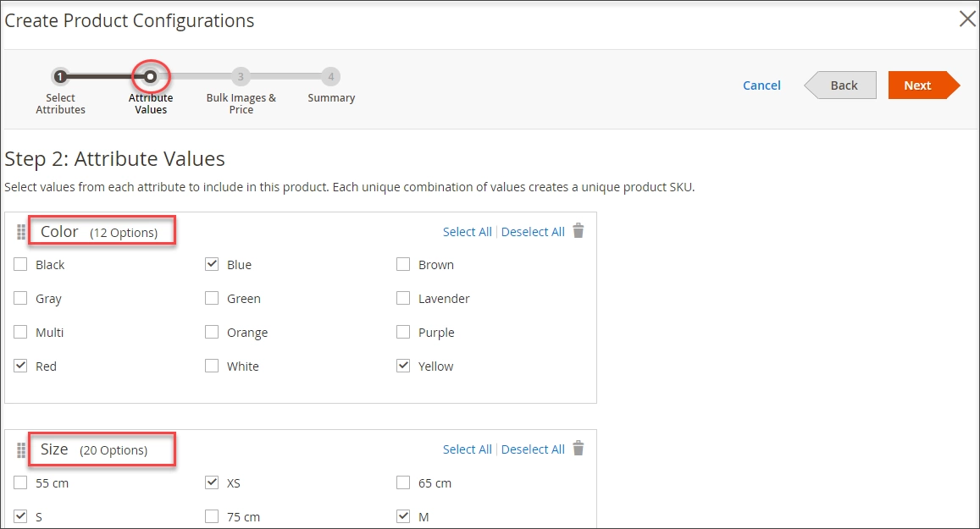This screenshot has height=529, width=980.
Task: Uncheck the Blue color option
Action: click(212, 264)
